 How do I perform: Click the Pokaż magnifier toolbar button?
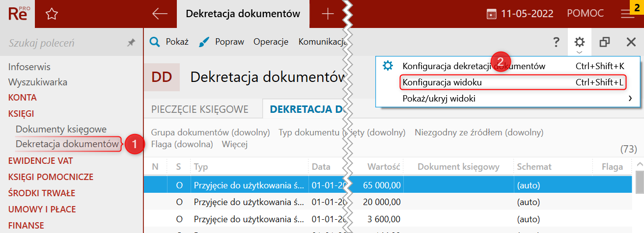pyautogui.click(x=169, y=42)
